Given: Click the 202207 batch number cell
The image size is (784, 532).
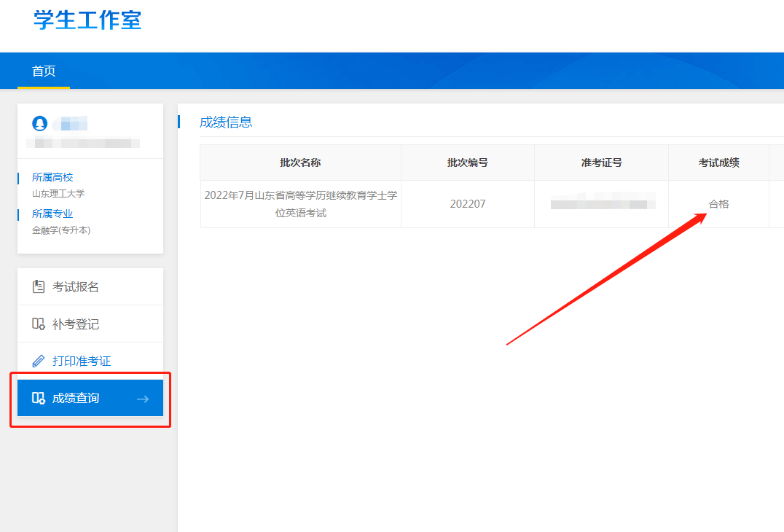Looking at the screenshot, I should (468, 204).
